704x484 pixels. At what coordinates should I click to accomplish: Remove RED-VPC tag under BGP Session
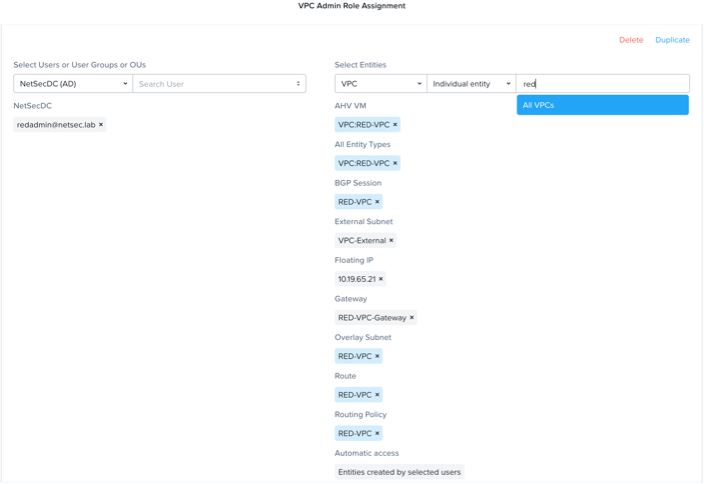[x=377, y=202]
